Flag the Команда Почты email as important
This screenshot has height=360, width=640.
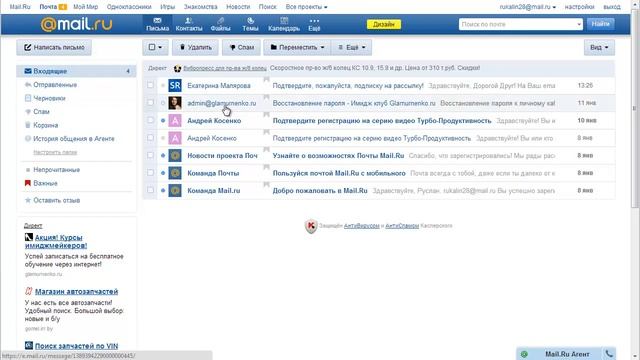(266, 167)
